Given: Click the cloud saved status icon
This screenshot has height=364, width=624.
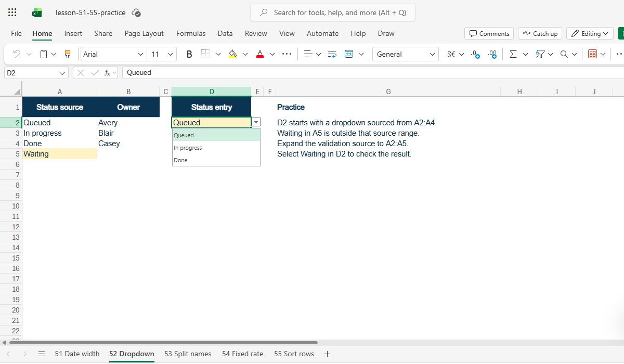Looking at the screenshot, I should (136, 12).
